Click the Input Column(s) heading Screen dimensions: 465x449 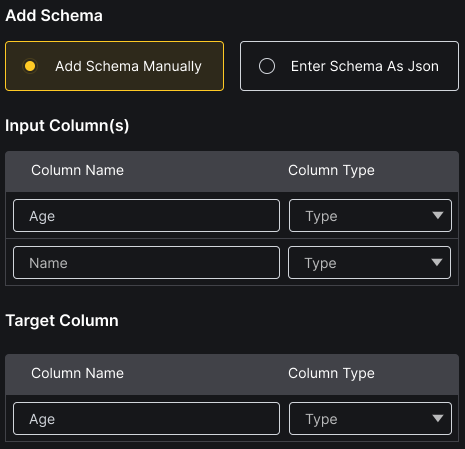tap(67, 126)
